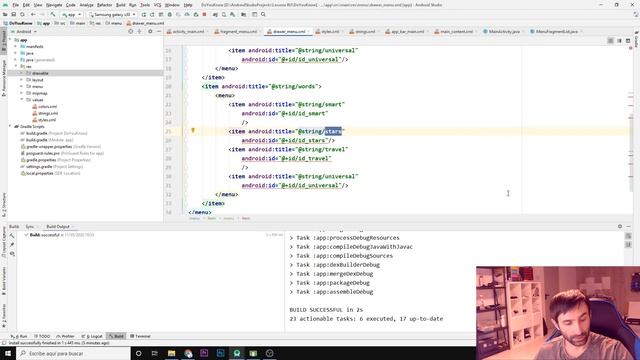Click the red Stop button icon
This screenshot has width=640, height=360.
click(204, 14)
